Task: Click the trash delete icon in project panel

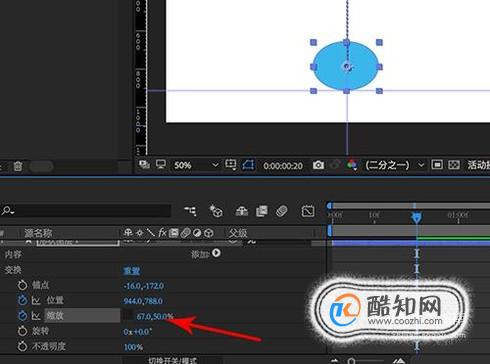Action: 18,166
